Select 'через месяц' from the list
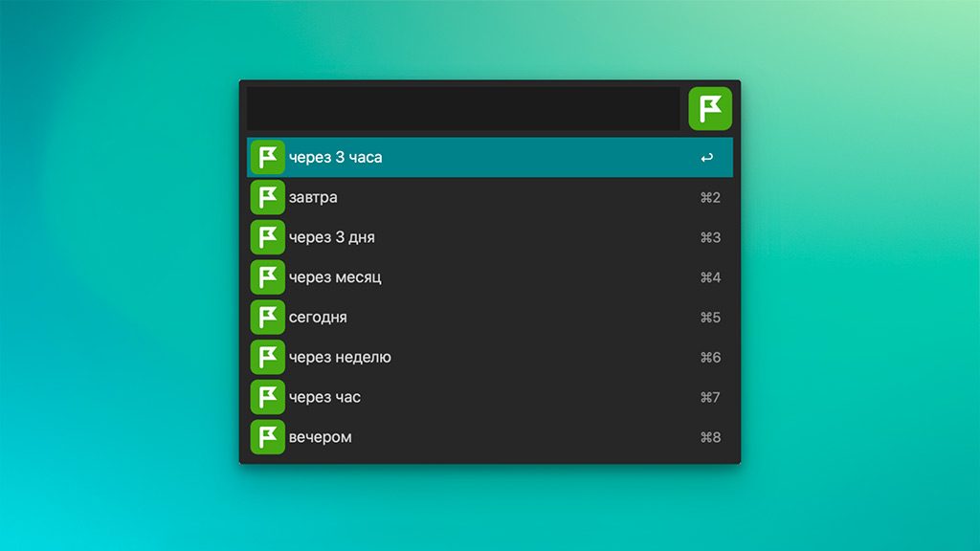 [490, 277]
